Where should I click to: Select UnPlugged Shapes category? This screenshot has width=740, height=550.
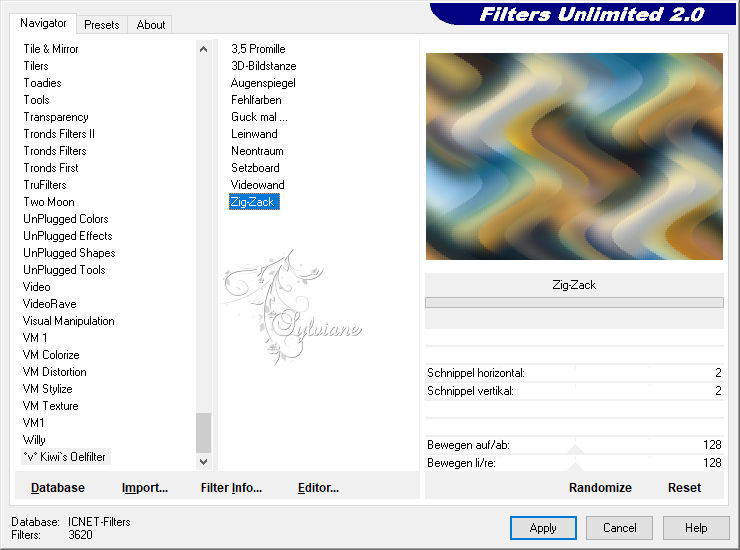(69, 253)
